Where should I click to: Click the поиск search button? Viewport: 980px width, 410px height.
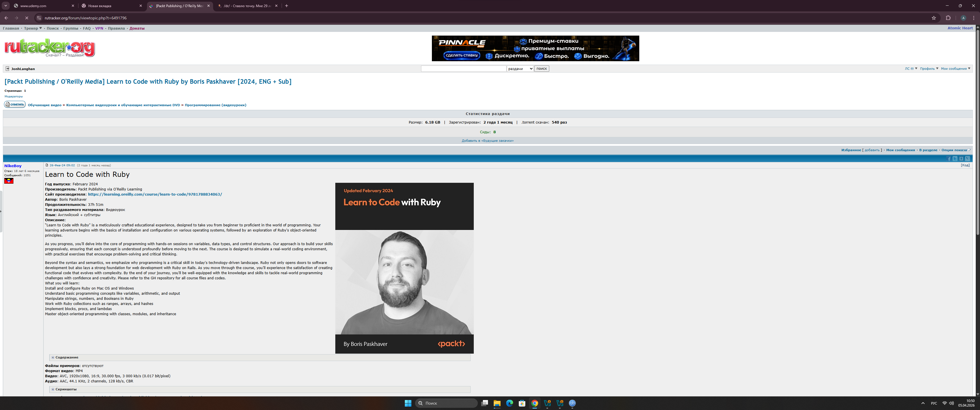coord(542,69)
